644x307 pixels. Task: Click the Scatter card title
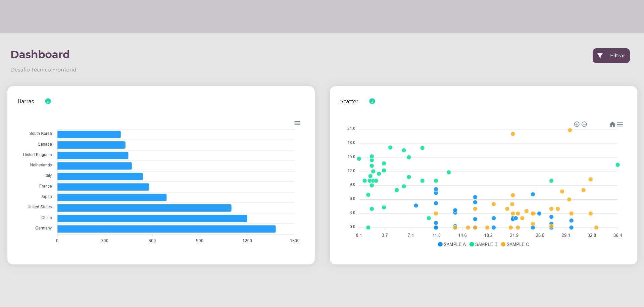(x=349, y=101)
